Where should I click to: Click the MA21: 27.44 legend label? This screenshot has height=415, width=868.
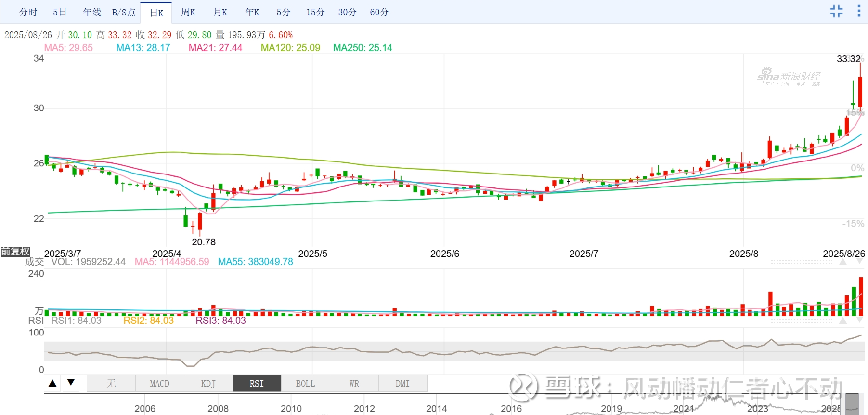coord(215,48)
